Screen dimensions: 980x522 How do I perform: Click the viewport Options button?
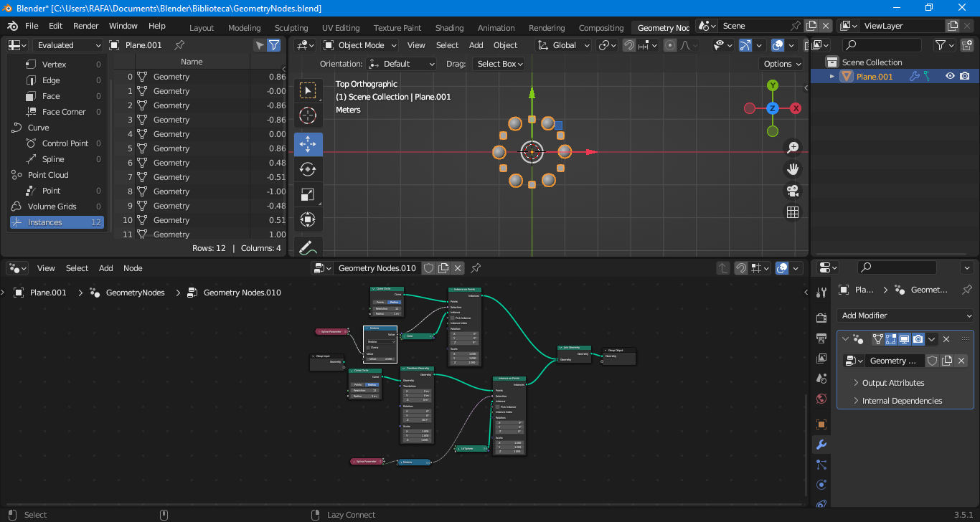coord(782,64)
